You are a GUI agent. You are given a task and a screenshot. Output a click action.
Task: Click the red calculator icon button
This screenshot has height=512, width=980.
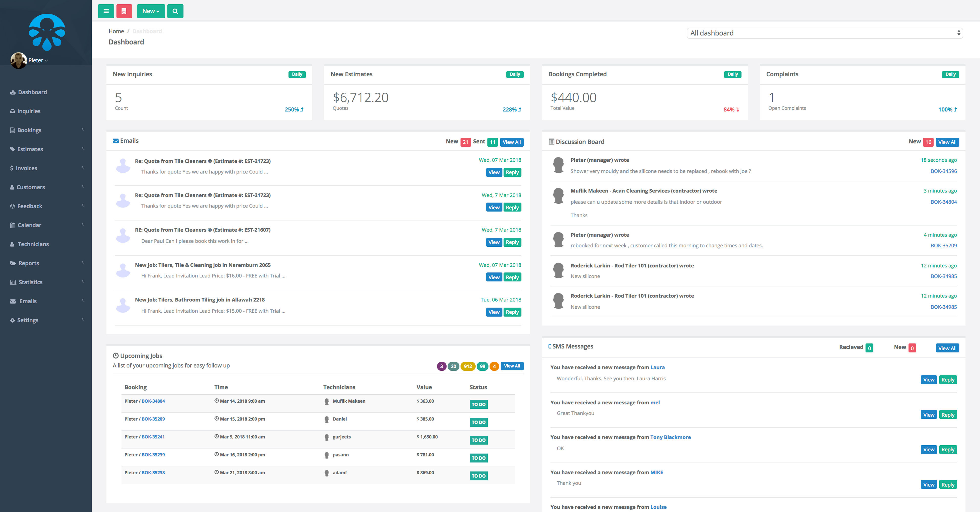coord(124,11)
